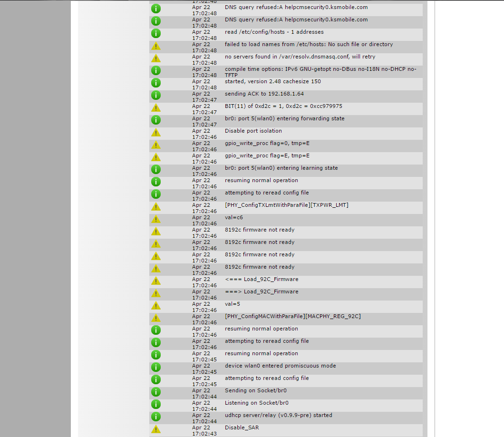Click info icon for 'entering learning state' entry
Screen dimensions: 504x437
point(156,169)
